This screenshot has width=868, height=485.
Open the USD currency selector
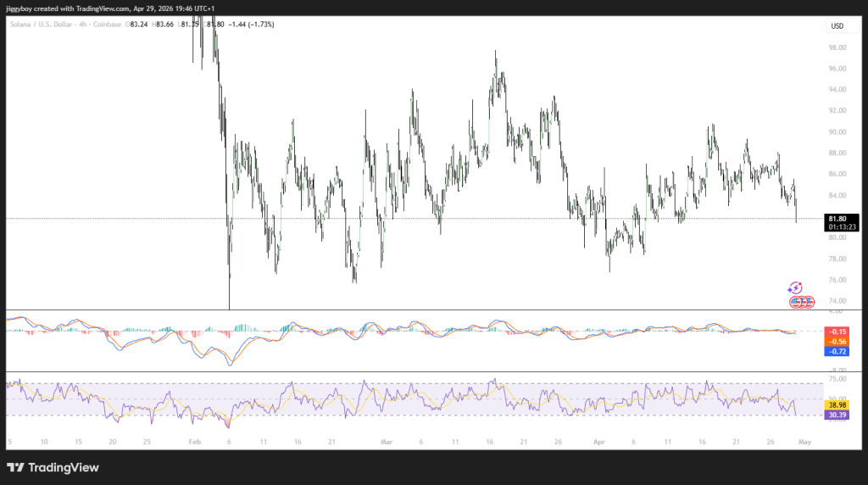click(837, 26)
